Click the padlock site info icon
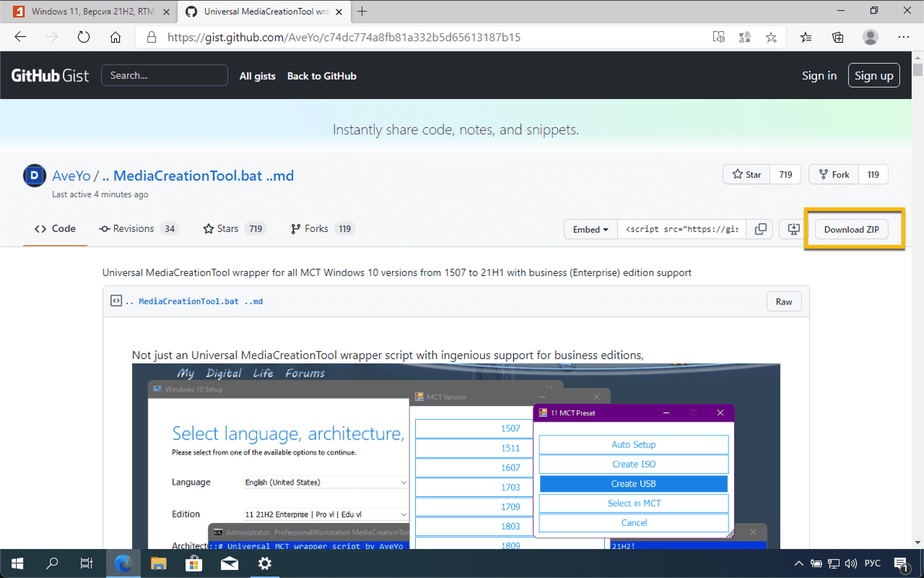924x578 pixels. (151, 37)
